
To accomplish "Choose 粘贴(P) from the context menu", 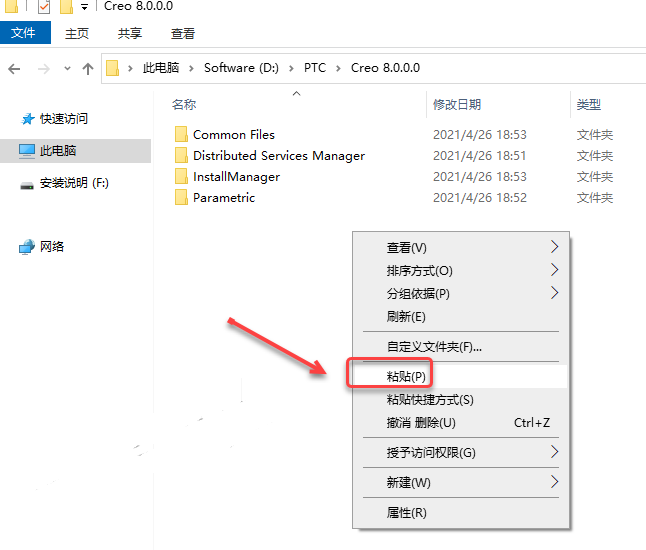I will 461,377.
